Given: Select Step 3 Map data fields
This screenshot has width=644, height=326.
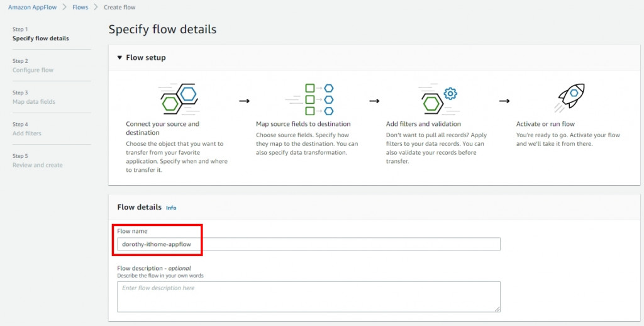Looking at the screenshot, I should 34,98.
